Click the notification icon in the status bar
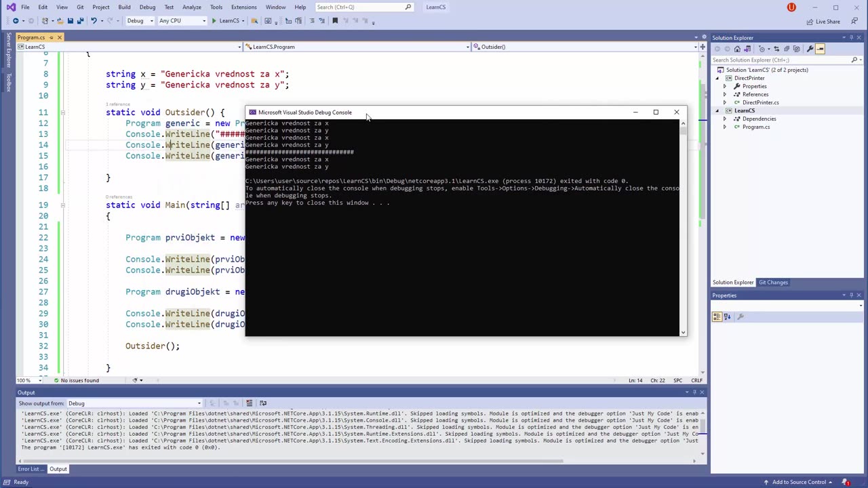 pyautogui.click(x=846, y=483)
